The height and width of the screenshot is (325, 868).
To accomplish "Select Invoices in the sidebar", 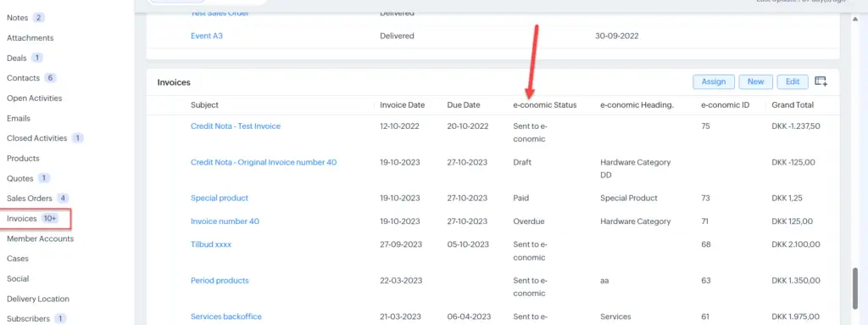I will click(21, 219).
